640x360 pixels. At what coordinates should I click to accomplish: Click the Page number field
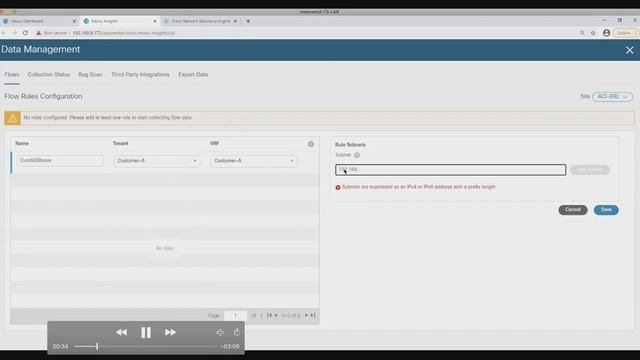tap(235, 316)
